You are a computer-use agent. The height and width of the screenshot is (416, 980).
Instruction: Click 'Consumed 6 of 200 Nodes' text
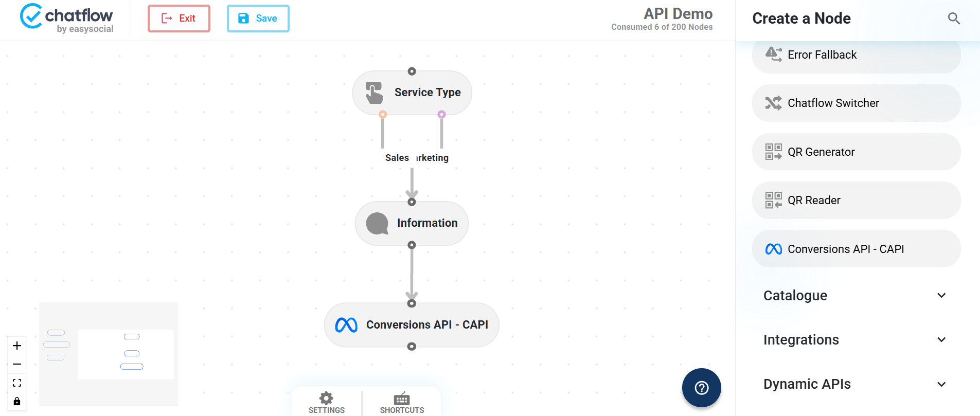[662, 27]
